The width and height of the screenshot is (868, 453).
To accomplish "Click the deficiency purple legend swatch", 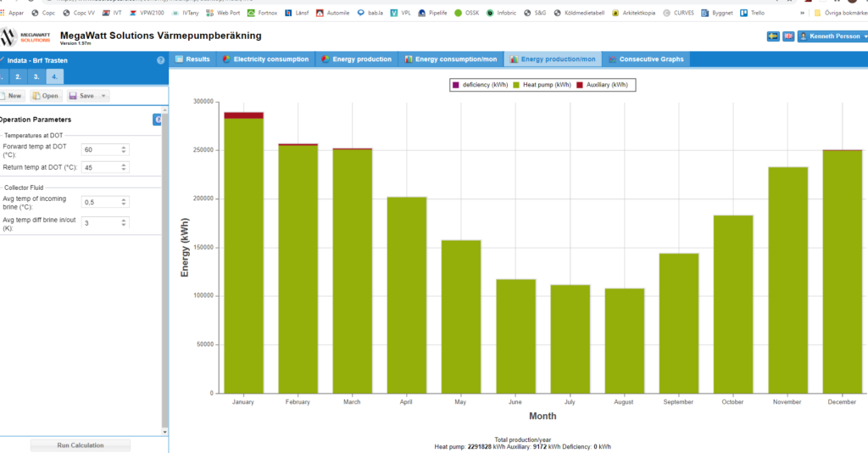I will pyautogui.click(x=456, y=85).
